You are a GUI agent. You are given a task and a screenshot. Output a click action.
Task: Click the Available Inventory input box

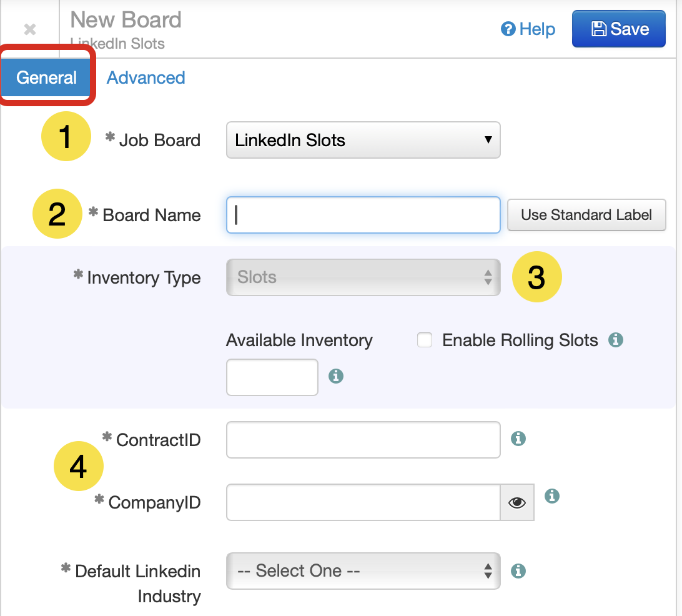[x=272, y=377]
